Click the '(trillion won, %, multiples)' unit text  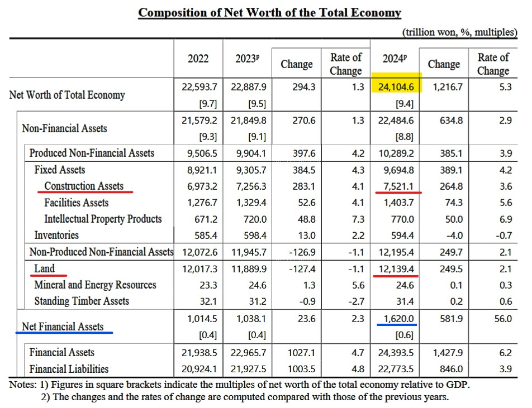tap(459, 32)
